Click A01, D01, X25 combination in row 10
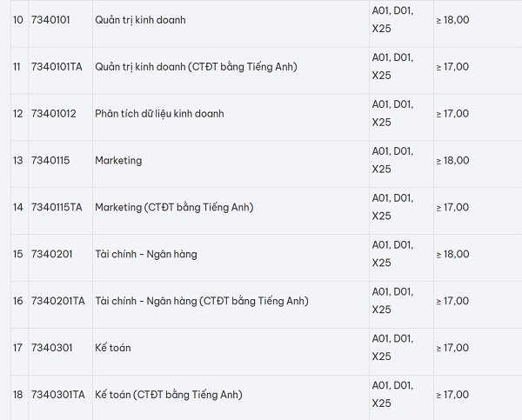This screenshot has width=522, height=420. pos(392,20)
